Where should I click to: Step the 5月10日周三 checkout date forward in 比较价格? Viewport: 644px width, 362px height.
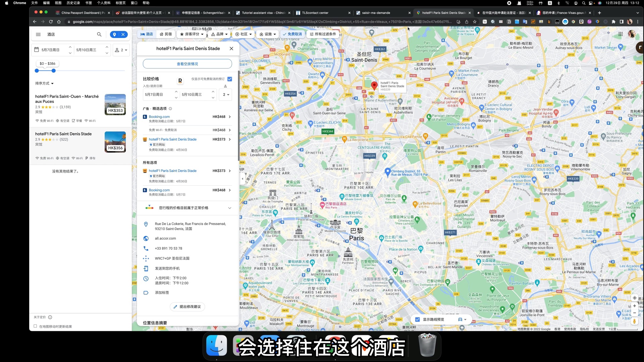[213, 92]
